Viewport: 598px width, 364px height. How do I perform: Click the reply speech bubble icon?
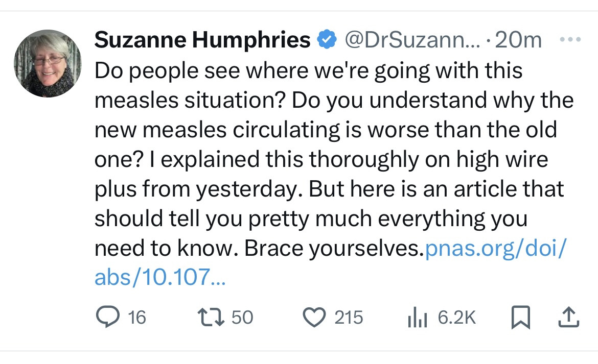(108, 318)
